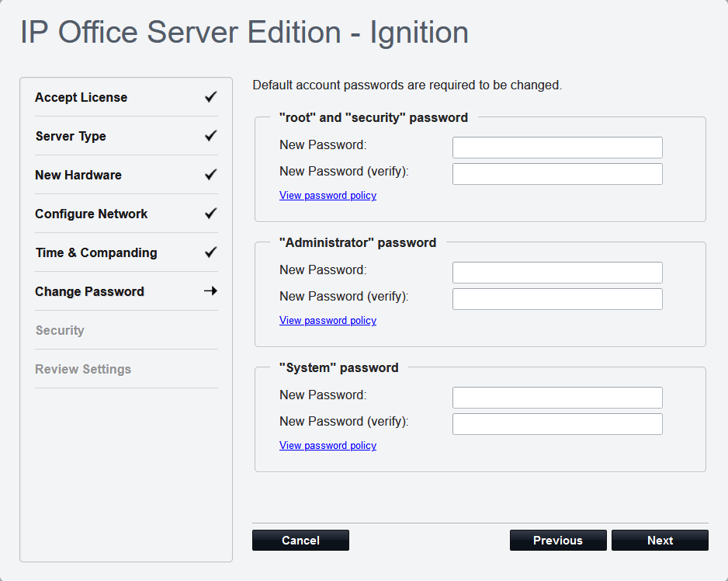Image resolution: width=728 pixels, height=581 pixels.
Task: Click the Server Type checkmark icon
Action: click(211, 136)
